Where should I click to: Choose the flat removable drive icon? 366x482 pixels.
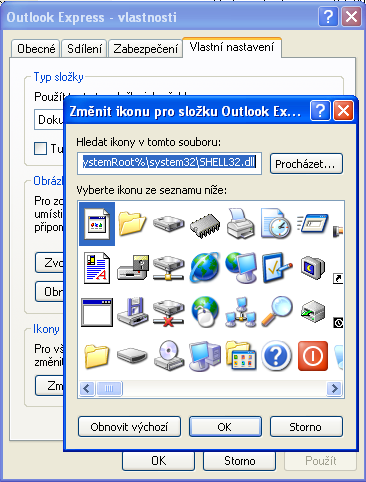pyautogui.click(x=133, y=356)
